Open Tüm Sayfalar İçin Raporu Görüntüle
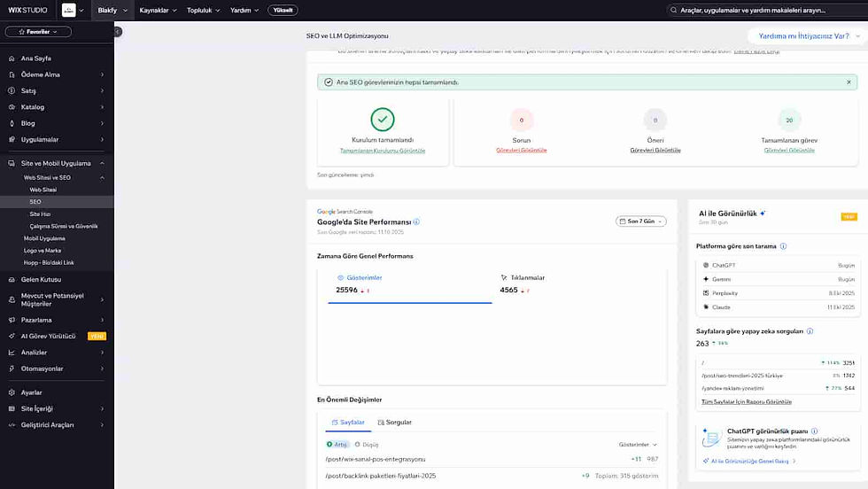This screenshot has width=868, height=489. [746, 401]
